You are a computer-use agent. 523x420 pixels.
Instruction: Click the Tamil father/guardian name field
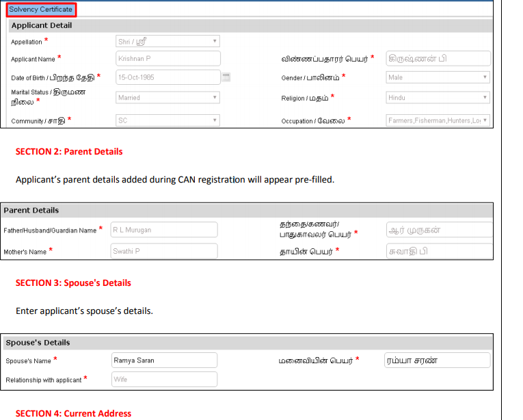point(440,230)
